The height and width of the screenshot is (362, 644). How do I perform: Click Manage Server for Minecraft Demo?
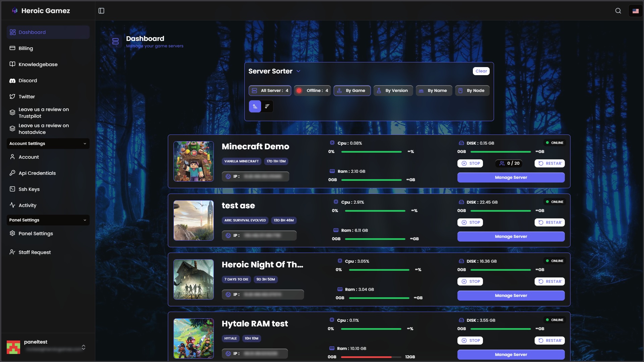(510, 177)
